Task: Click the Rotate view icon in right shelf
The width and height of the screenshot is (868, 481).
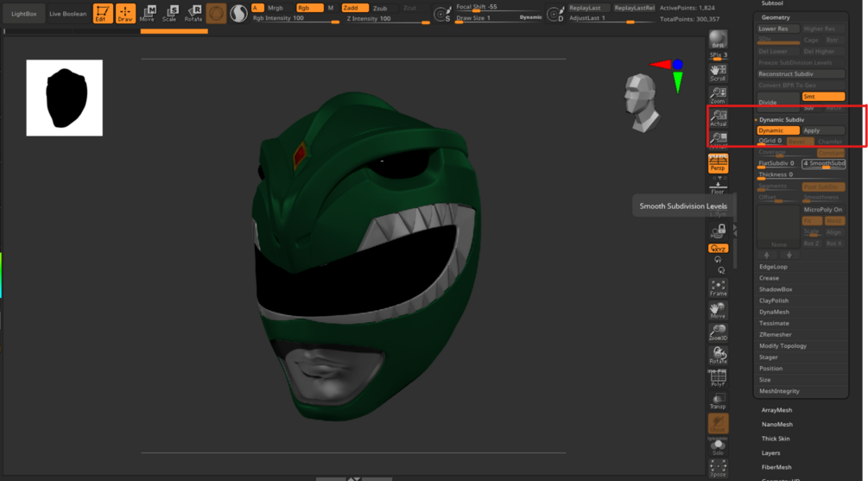Action: coord(718,356)
